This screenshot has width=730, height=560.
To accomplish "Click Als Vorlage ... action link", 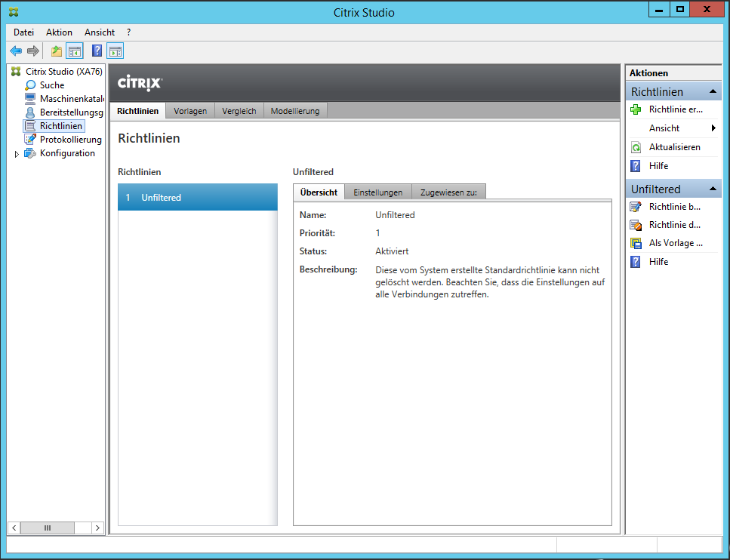I will pyautogui.click(x=676, y=243).
